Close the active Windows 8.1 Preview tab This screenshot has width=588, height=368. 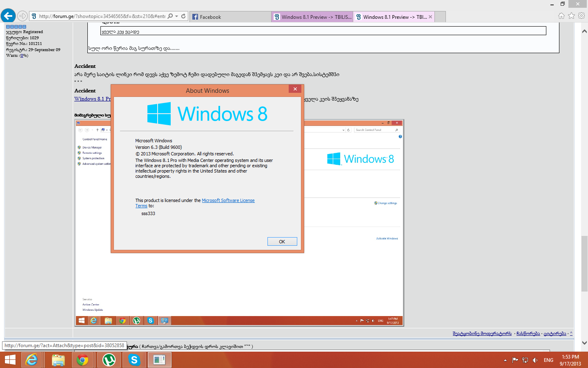click(x=430, y=17)
